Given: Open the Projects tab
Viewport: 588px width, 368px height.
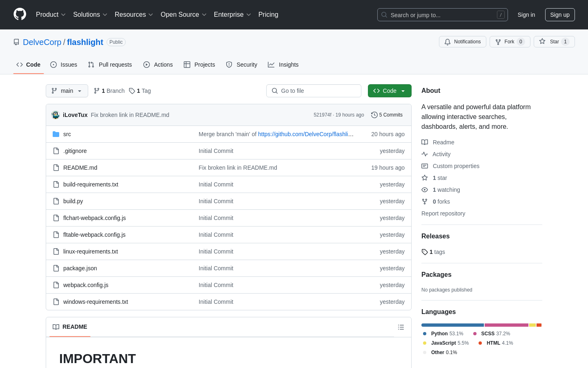Looking at the screenshot, I should pyautogui.click(x=199, y=65).
